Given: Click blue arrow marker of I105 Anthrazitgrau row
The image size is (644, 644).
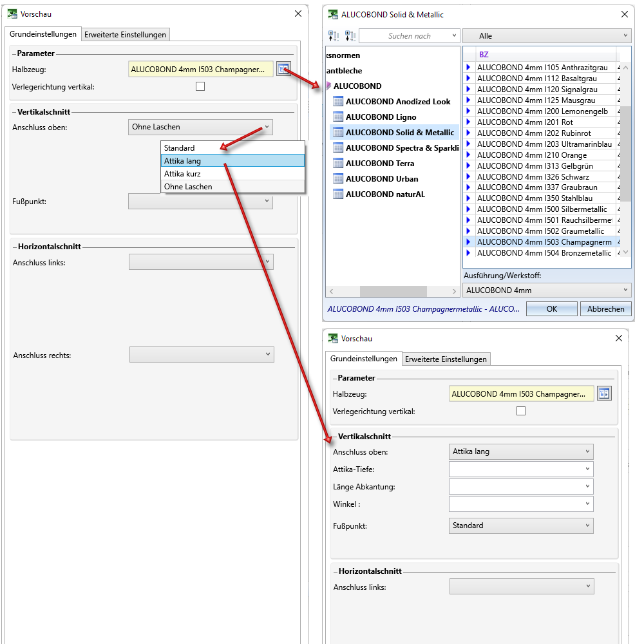Looking at the screenshot, I should 468,68.
